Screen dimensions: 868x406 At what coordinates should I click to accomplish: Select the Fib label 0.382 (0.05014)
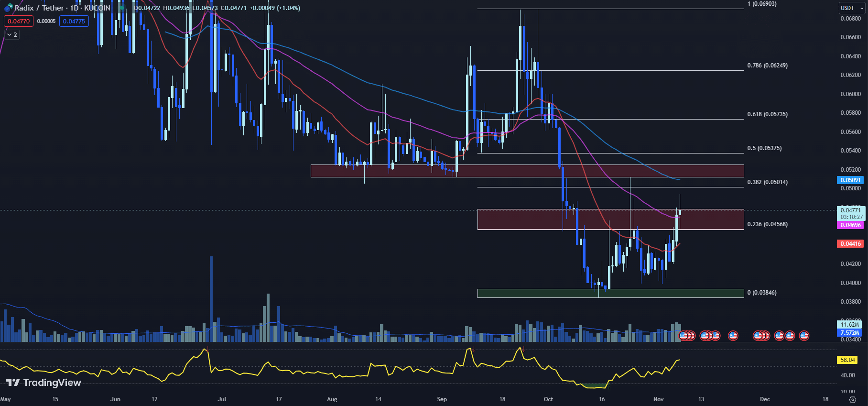click(768, 182)
